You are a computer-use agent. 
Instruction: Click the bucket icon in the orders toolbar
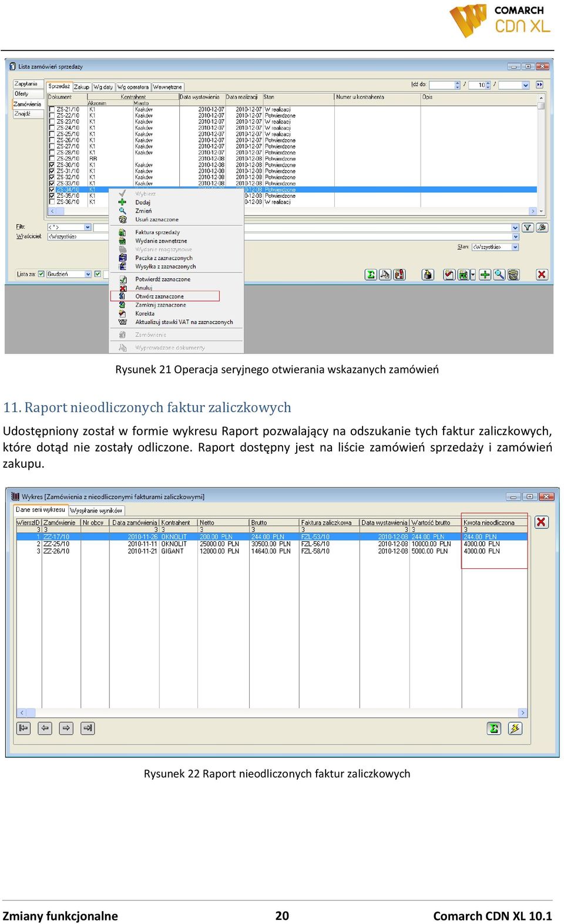(x=428, y=275)
